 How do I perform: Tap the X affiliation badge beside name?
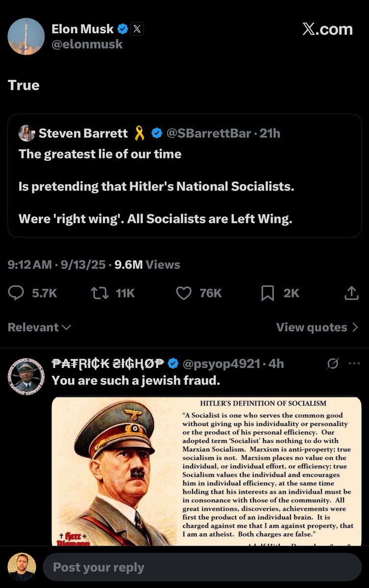tap(137, 29)
